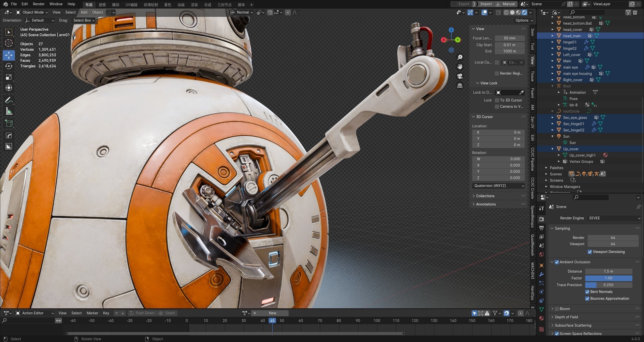
Task: Click the Blender logo menu icon
Action: 6,4
